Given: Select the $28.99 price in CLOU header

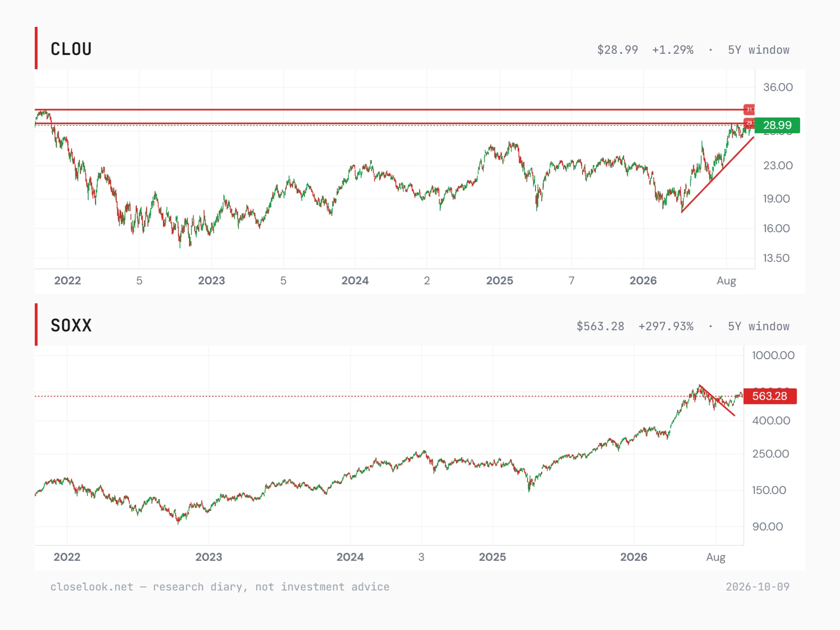Looking at the screenshot, I should pos(617,50).
